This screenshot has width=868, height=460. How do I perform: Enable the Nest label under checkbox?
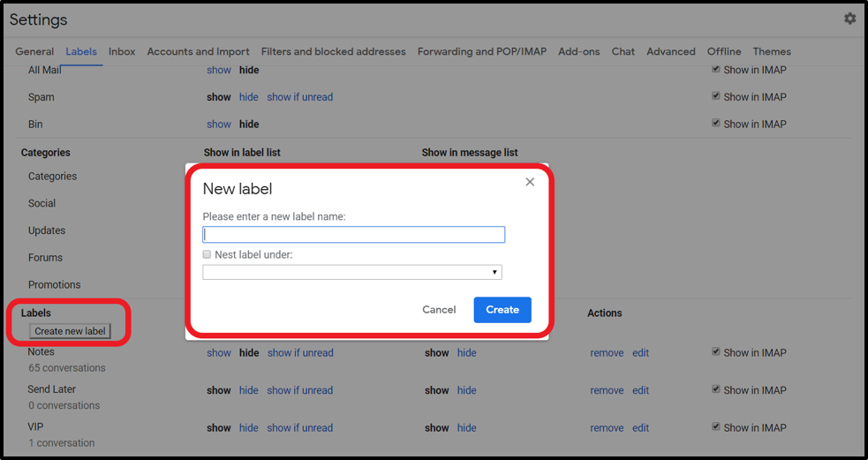pos(207,254)
